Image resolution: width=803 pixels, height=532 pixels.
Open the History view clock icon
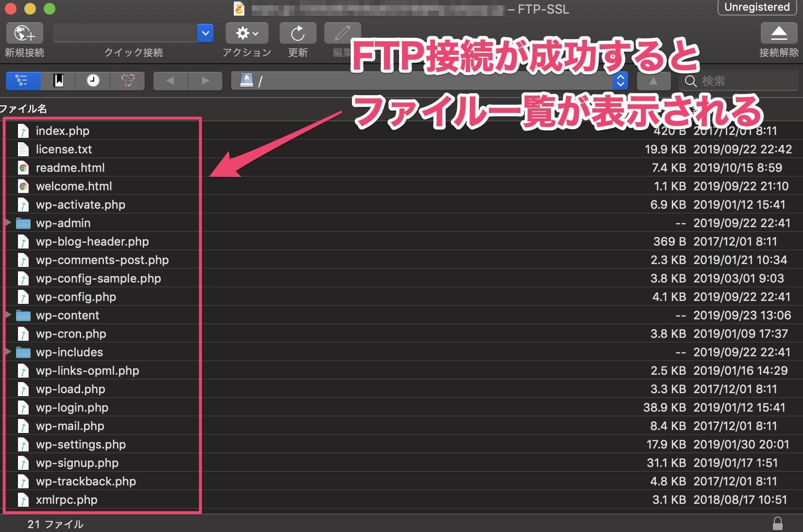click(93, 81)
